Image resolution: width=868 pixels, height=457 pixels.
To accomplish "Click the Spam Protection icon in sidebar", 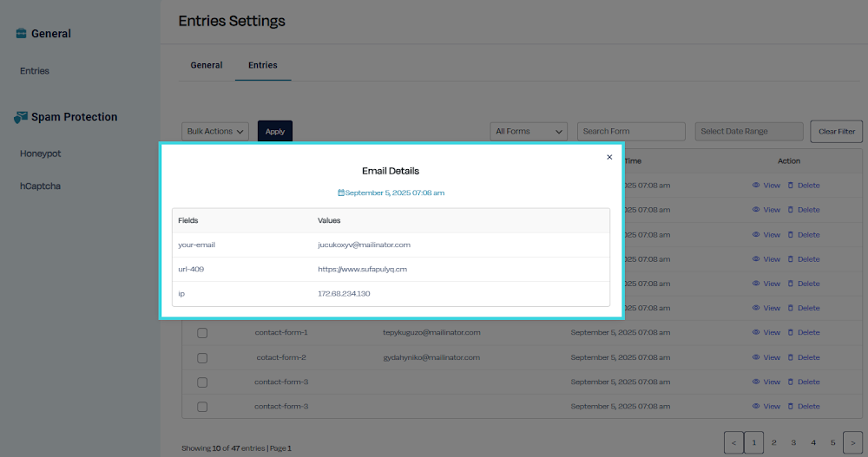I will (x=21, y=117).
